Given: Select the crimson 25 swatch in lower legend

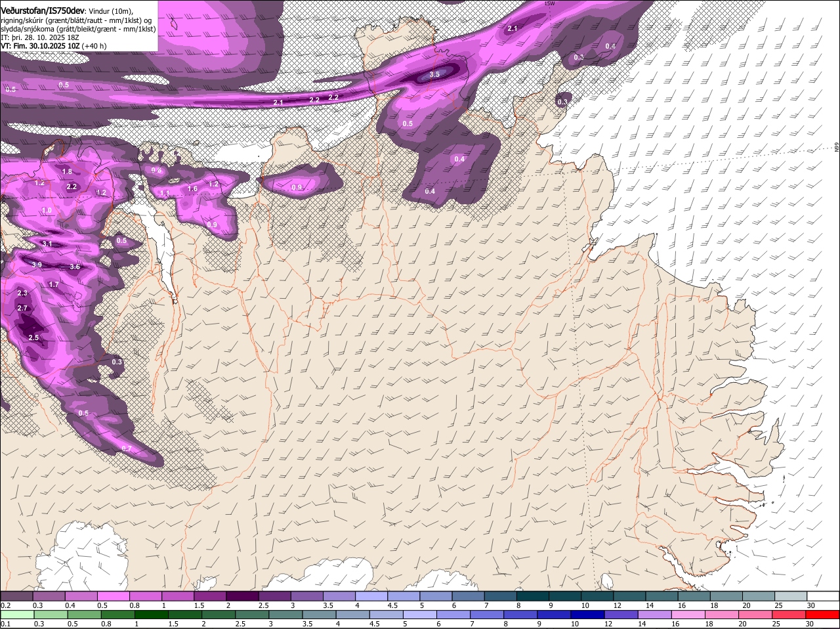Looking at the screenshot, I should click(789, 614).
